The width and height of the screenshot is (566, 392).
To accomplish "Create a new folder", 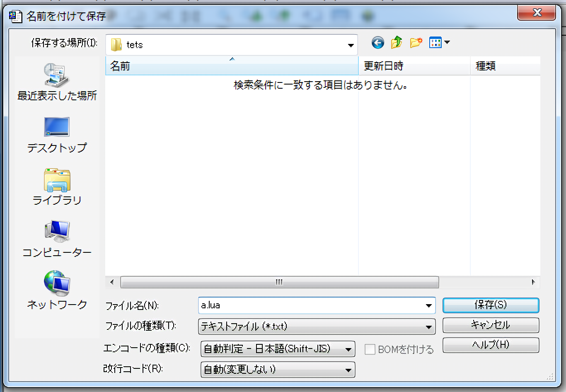I will [x=416, y=43].
